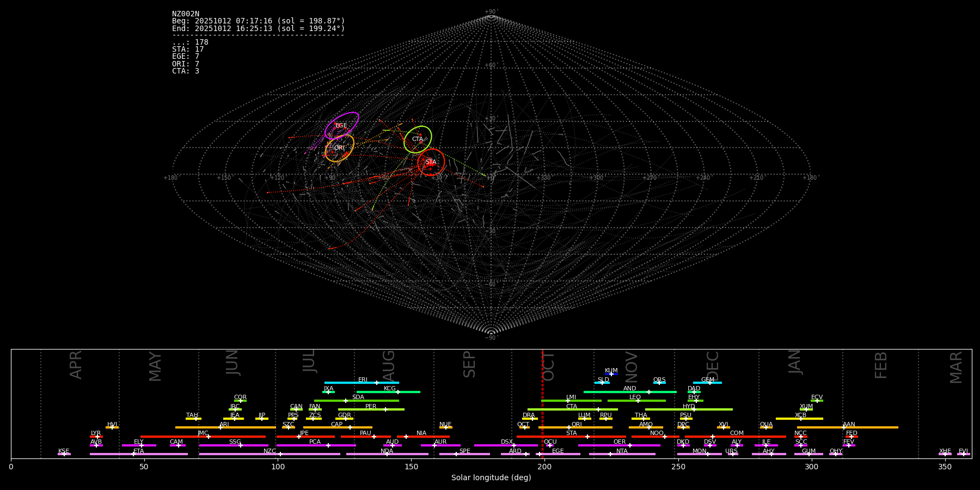
Task: Click the MON shower bar label
Action: coord(700,451)
